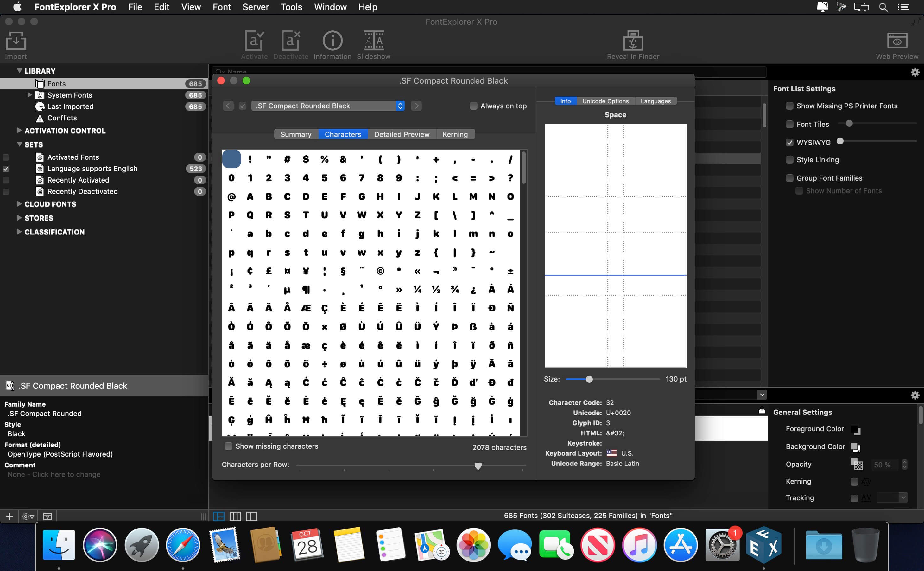Click Reveal in Finder icon
The width and height of the screenshot is (924, 571).
click(633, 41)
